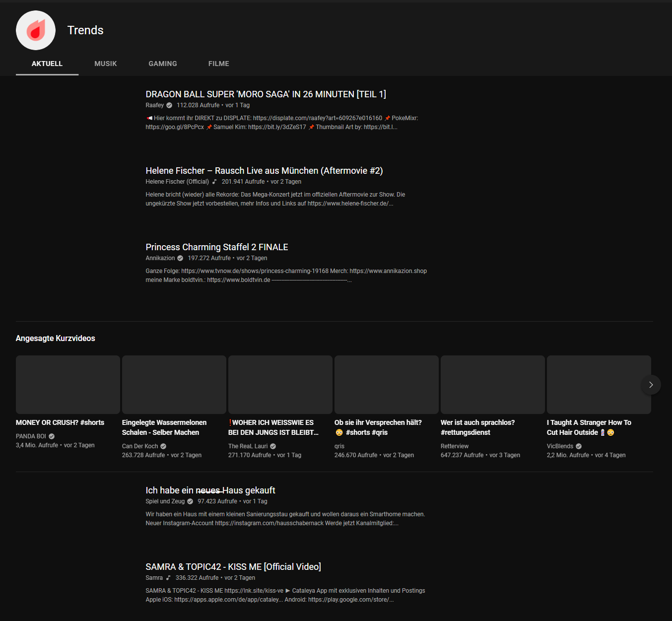The height and width of the screenshot is (621, 672).
Task: Go to the Annikazion channel
Action: tap(160, 258)
